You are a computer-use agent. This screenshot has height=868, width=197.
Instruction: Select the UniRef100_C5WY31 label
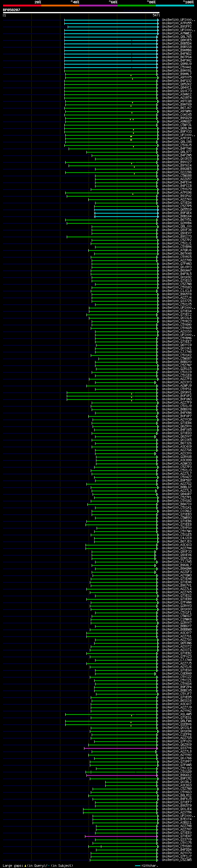click(176, 125)
